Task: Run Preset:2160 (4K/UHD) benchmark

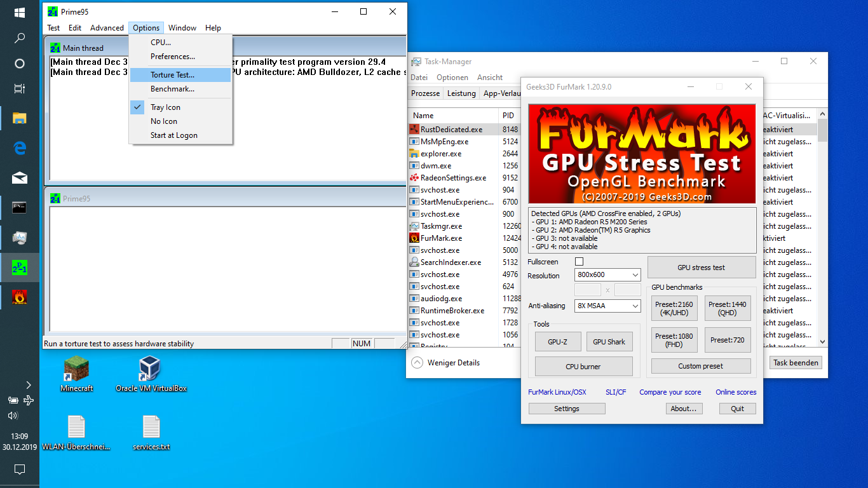Action: (674, 309)
